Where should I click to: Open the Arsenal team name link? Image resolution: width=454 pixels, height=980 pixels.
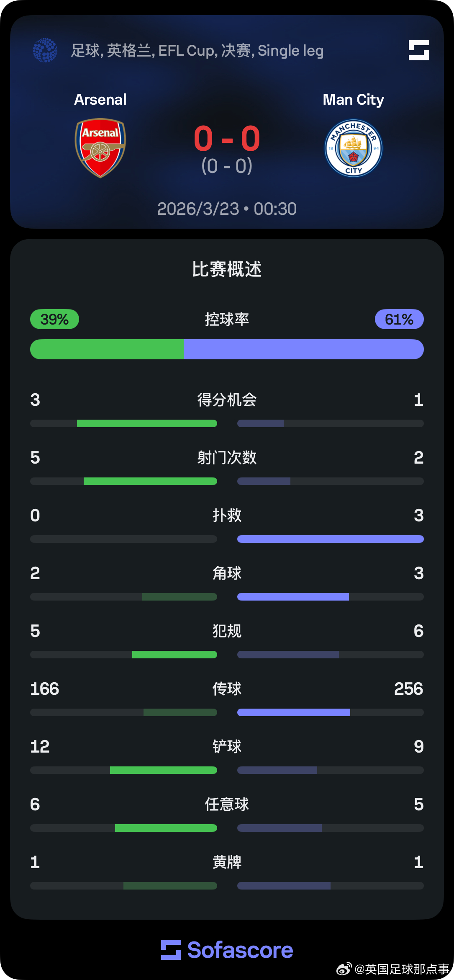coord(100,99)
